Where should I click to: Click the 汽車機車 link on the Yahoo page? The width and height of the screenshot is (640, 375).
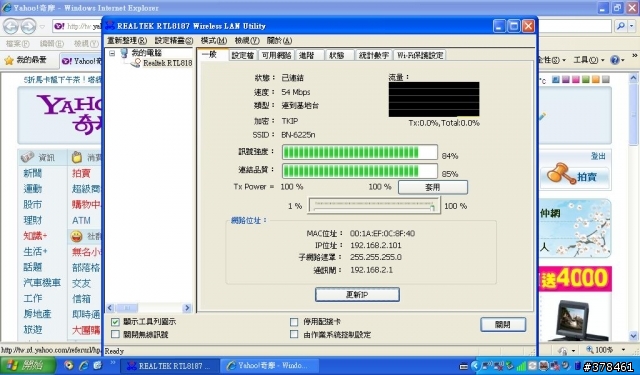point(42,282)
